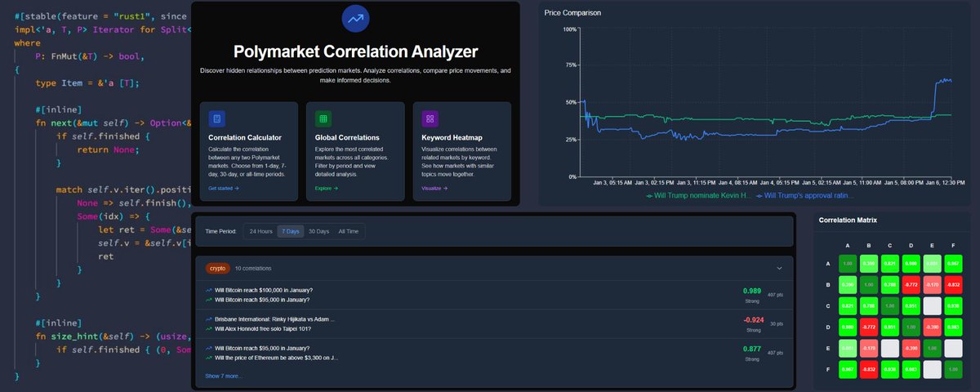980x392 pixels.
Task: Click the green Global Correlations grid icon
Action: pos(323,119)
